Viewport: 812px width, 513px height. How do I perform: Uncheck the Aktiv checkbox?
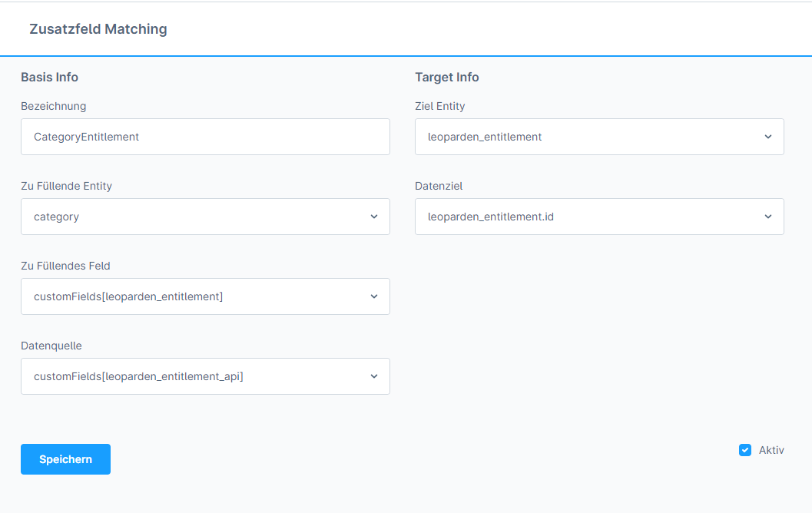[744, 450]
